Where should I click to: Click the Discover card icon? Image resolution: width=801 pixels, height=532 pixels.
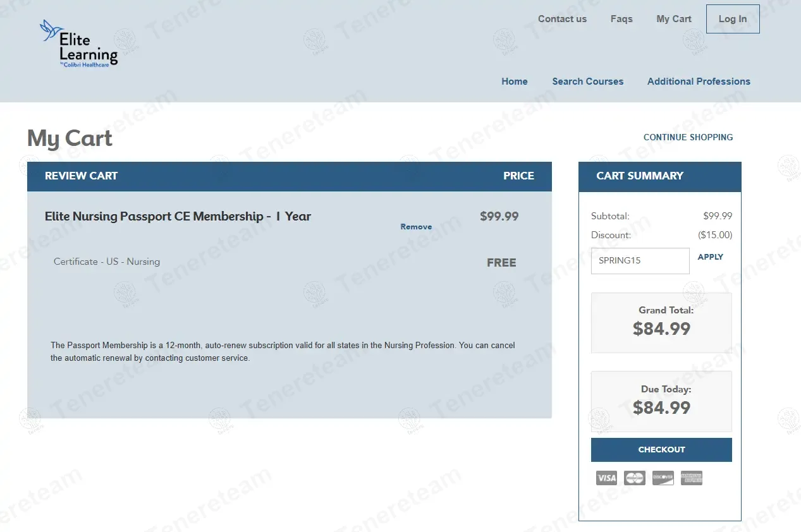663,478
